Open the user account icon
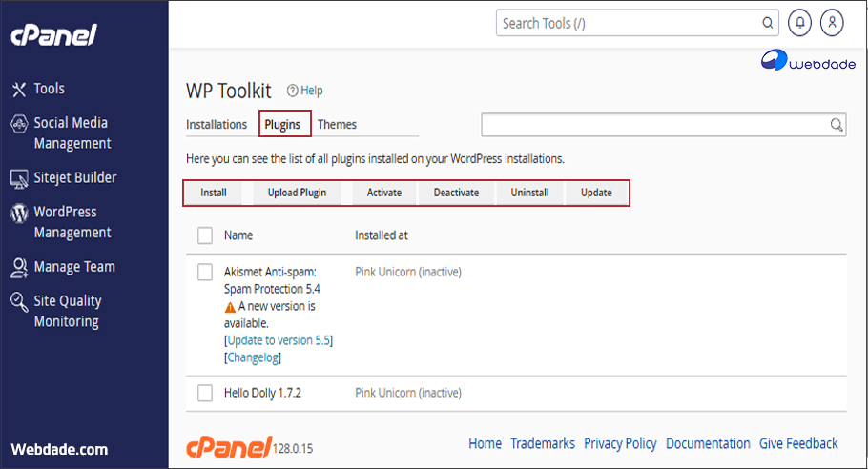Viewport: 868px width, 469px height. click(833, 23)
